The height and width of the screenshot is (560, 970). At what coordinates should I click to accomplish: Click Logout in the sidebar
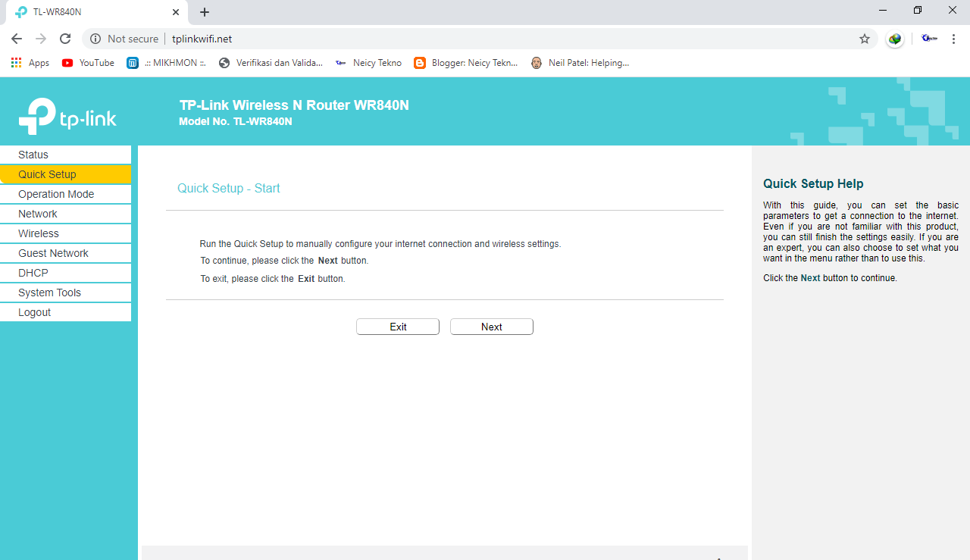(x=65, y=312)
